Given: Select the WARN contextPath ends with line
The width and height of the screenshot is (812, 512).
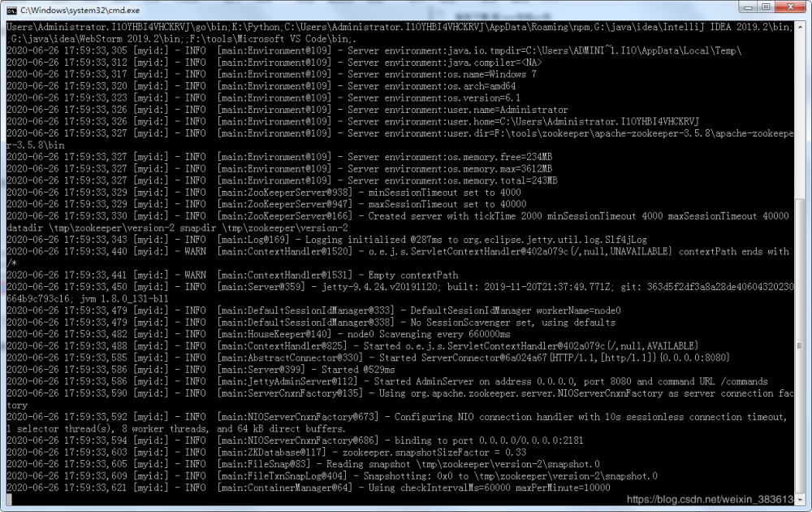Looking at the screenshot, I should pos(398,251).
